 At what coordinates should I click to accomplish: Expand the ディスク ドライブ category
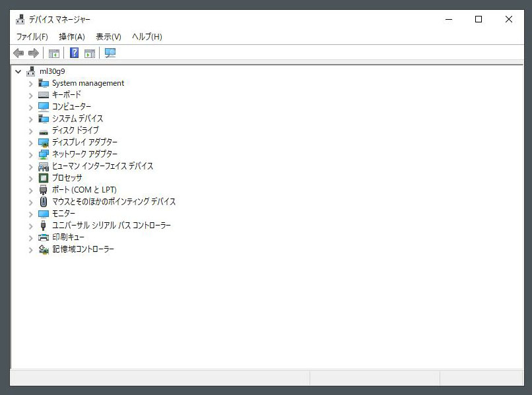31,131
